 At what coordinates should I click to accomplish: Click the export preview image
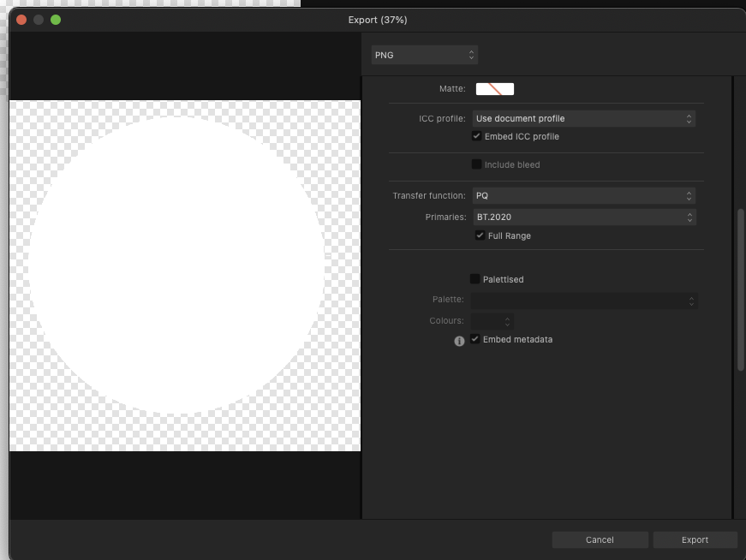coord(185,276)
